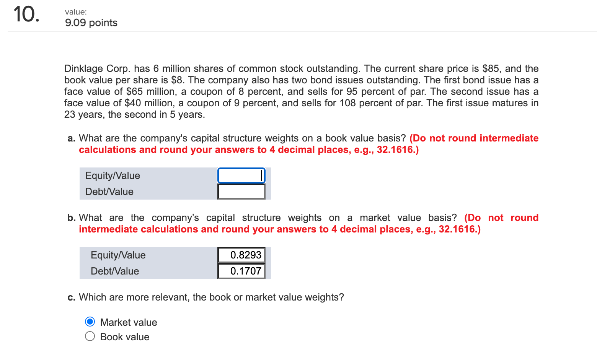This screenshot has height=364, width=597.
Task: Select the market value Equity/Value answer
Action: point(241,255)
